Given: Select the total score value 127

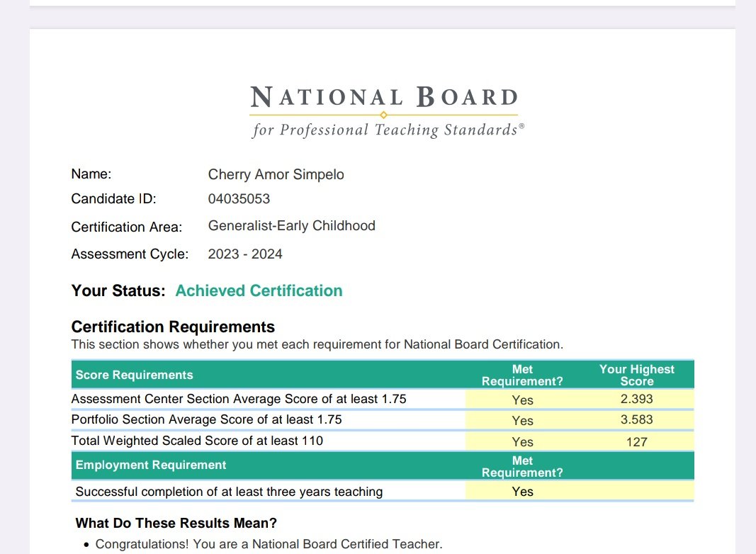Looking at the screenshot, I should click(636, 442).
